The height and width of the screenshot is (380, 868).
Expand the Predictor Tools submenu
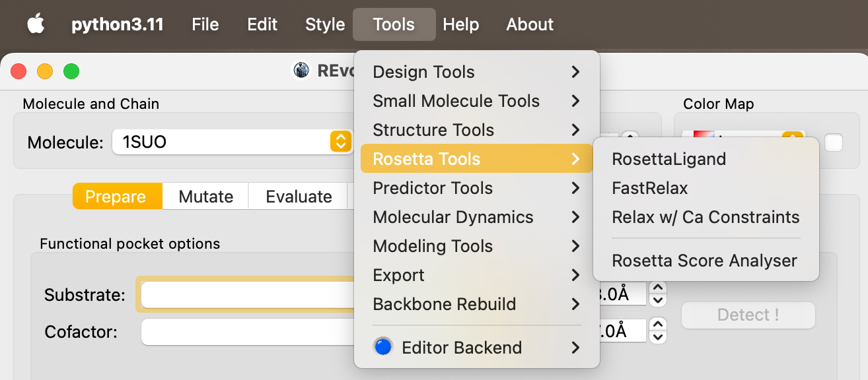pyautogui.click(x=477, y=188)
